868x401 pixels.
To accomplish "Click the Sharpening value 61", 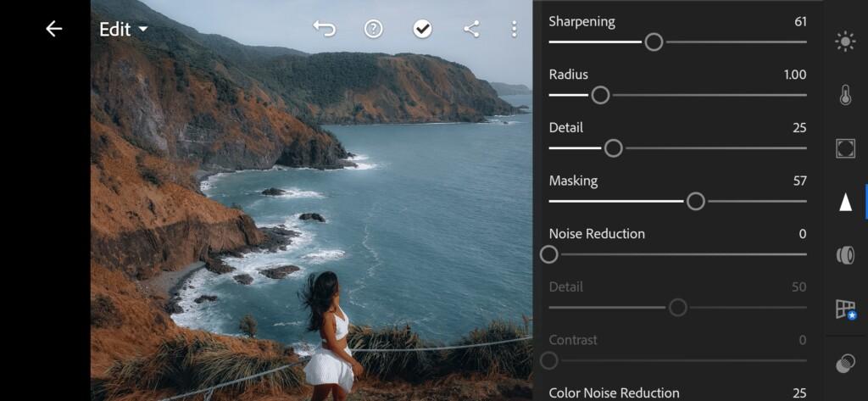I will pos(800,21).
